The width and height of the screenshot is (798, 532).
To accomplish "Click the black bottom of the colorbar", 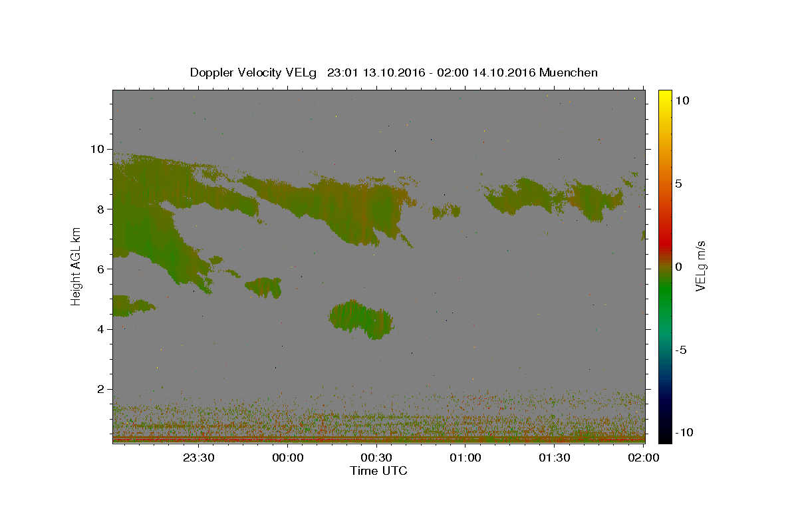I will click(x=665, y=438).
